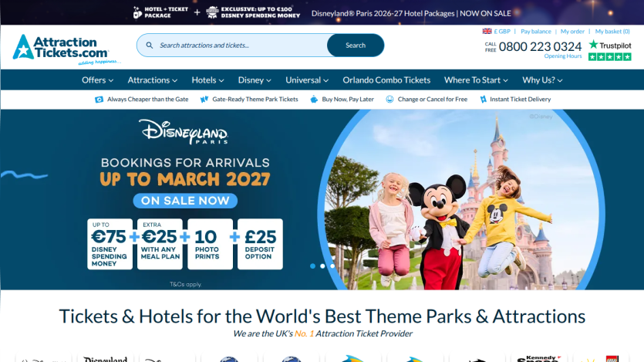Click the Opening Hours link
The width and height of the screenshot is (644, 362).
[x=563, y=56]
